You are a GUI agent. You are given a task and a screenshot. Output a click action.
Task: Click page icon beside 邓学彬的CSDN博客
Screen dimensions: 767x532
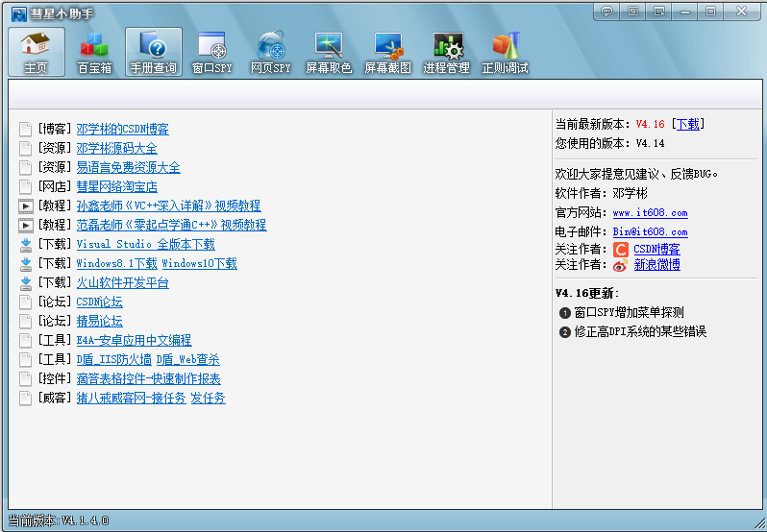click(x=25, y=129)
